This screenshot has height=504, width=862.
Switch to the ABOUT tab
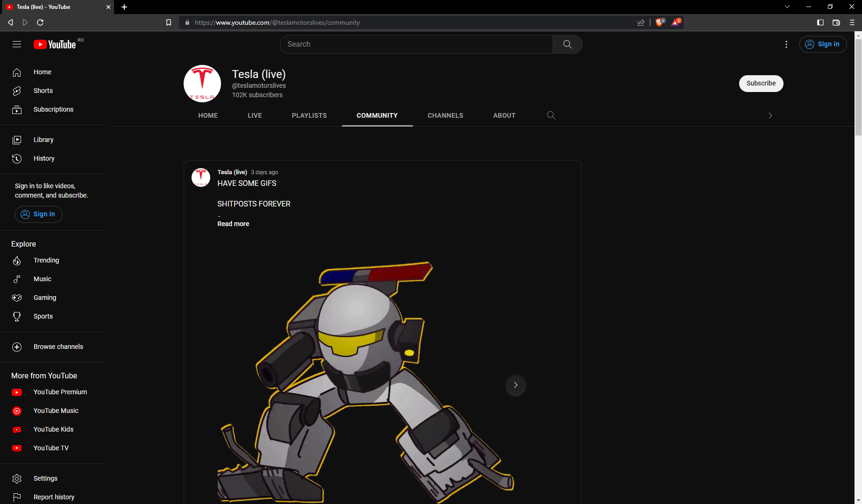(504, 115)
